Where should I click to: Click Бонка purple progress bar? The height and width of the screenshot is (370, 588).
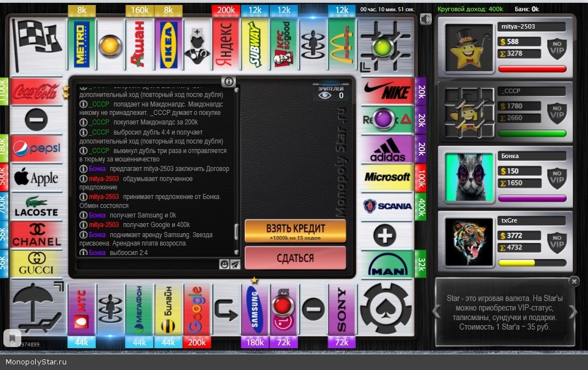pyautogui.click(x=532, y=198)
